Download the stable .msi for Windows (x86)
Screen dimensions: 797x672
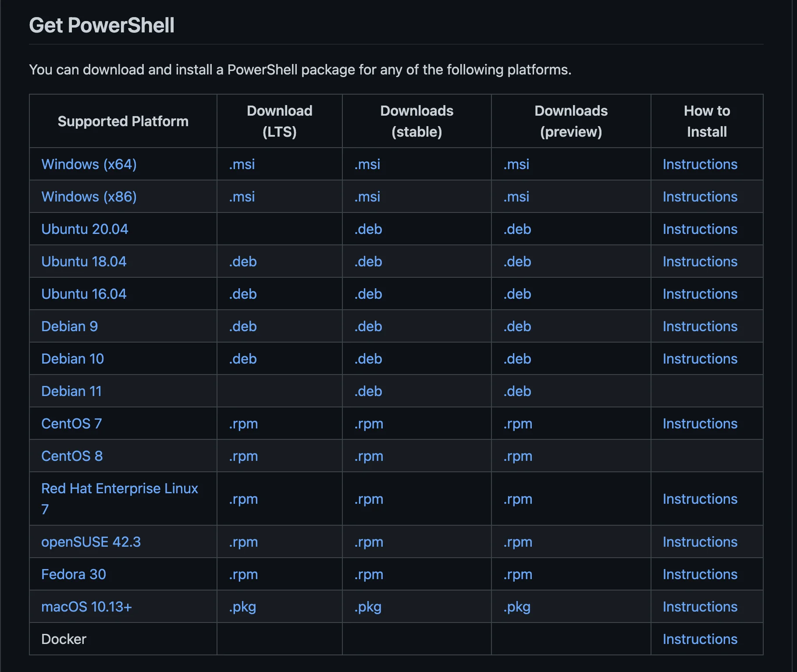[367, 197]
